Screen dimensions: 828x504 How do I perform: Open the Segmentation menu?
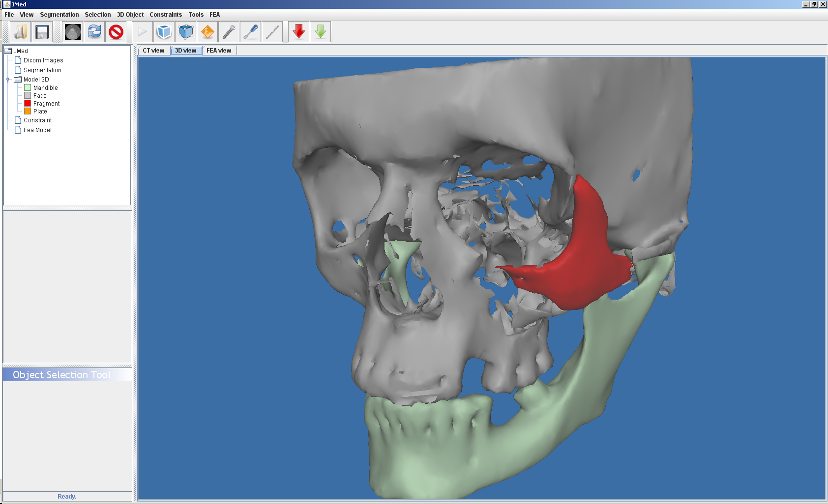coord(59,15)
